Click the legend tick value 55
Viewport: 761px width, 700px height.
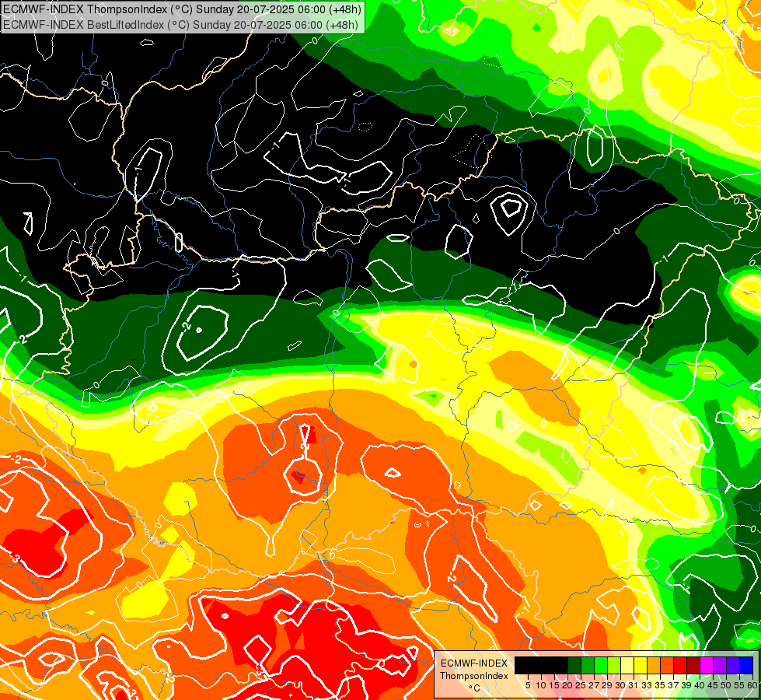coord(739,685)
